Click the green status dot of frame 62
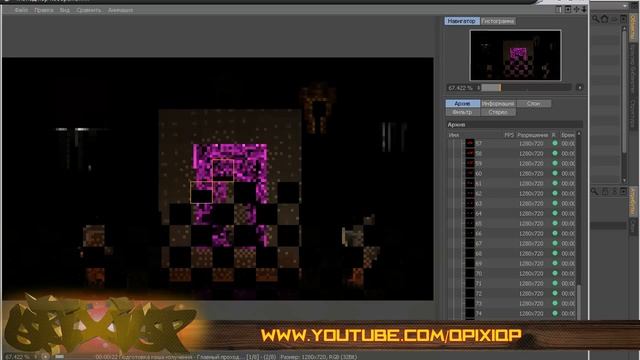640x360 pixels. pos(555,193)
